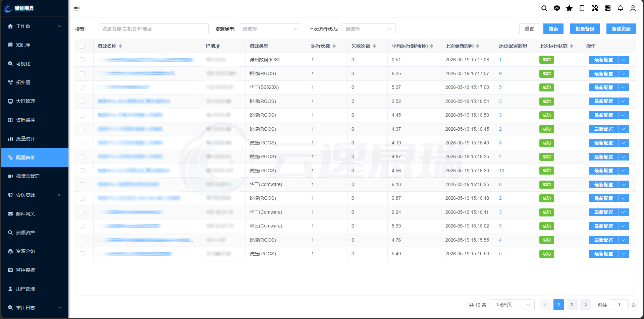
Task: Expand the 安防资源 sidebar submenu arrow
Action: 60,195
